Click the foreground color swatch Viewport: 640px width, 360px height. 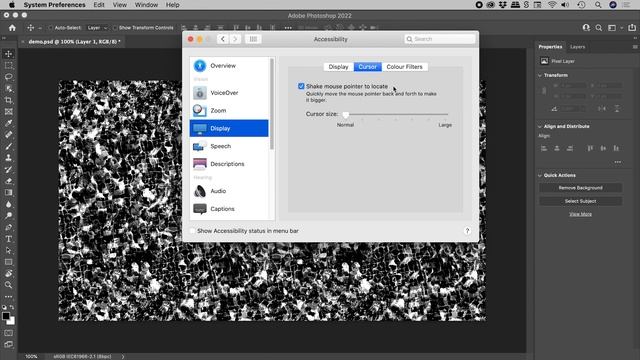[x=6, y=316]
